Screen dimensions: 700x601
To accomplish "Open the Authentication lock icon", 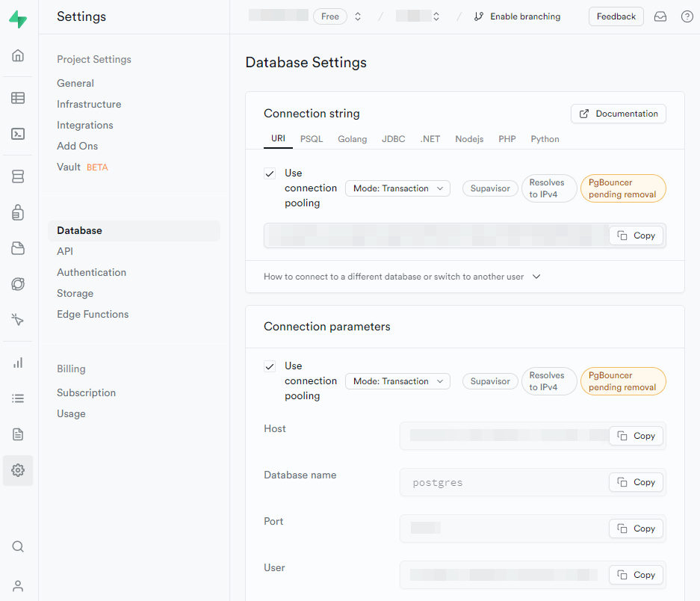I will 18,212.
